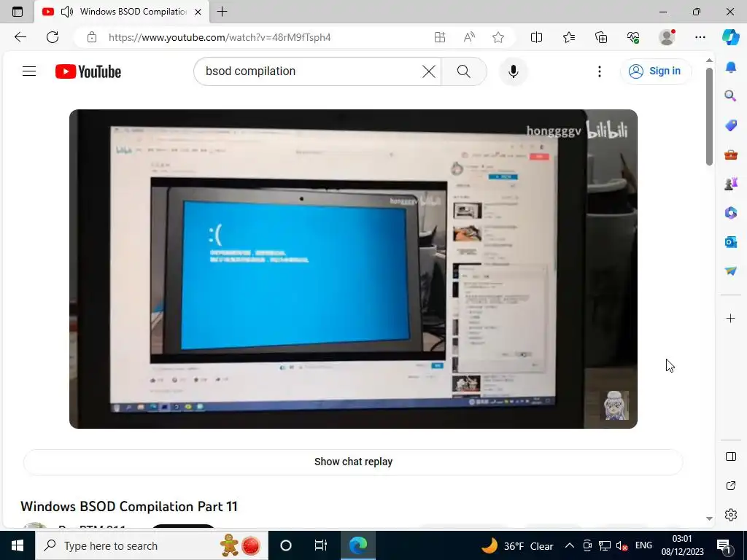Toggle the sidebar visibility button
Image resolution: width=747 pixels, height=560 pixels.
731,456
